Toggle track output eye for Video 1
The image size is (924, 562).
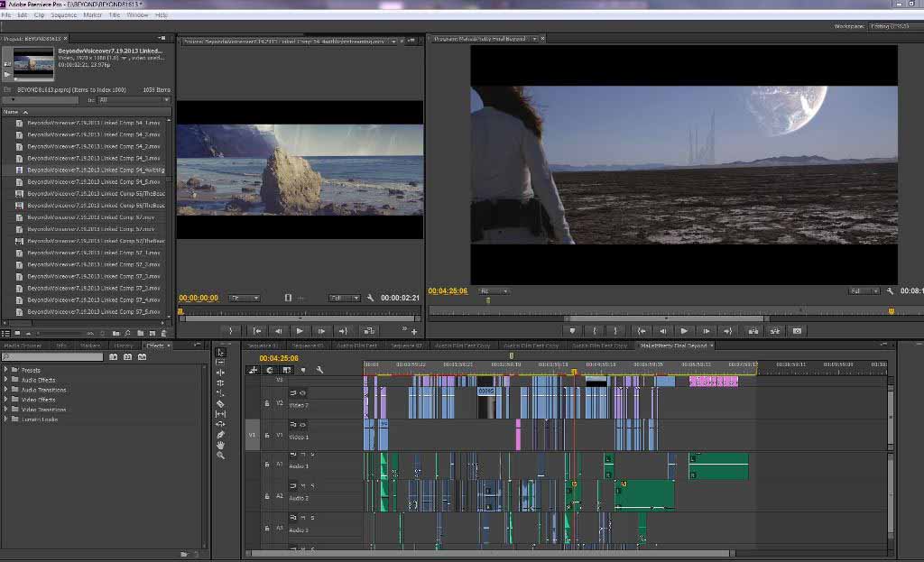[302, 424]
